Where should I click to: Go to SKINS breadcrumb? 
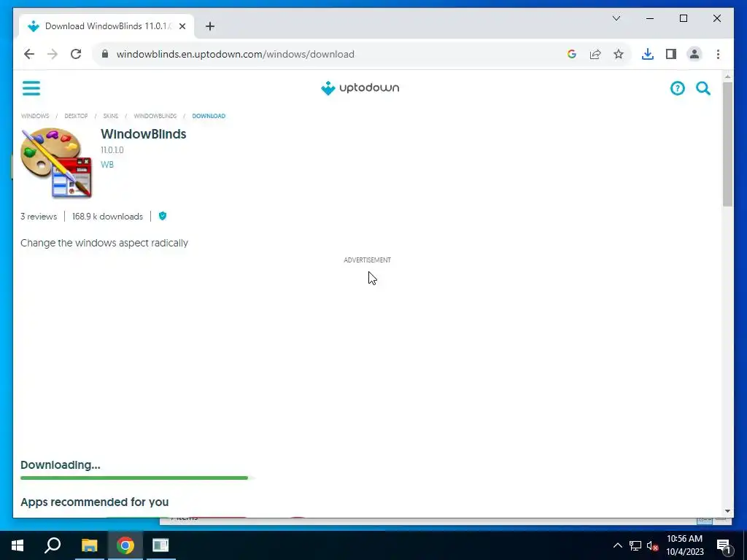pos(111,116)
